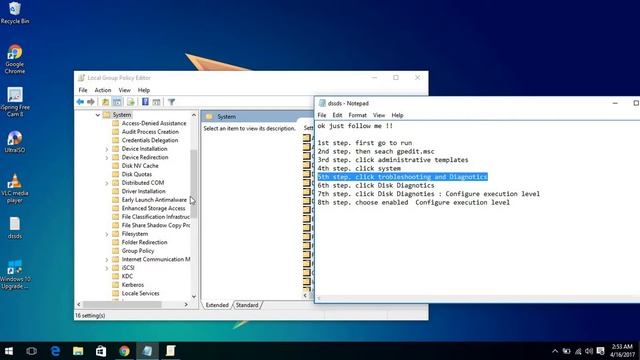Image resolution: width=640 pixels, height=360 pixels.
Task: Select Audit Process Creation folder
Action: 145,132
